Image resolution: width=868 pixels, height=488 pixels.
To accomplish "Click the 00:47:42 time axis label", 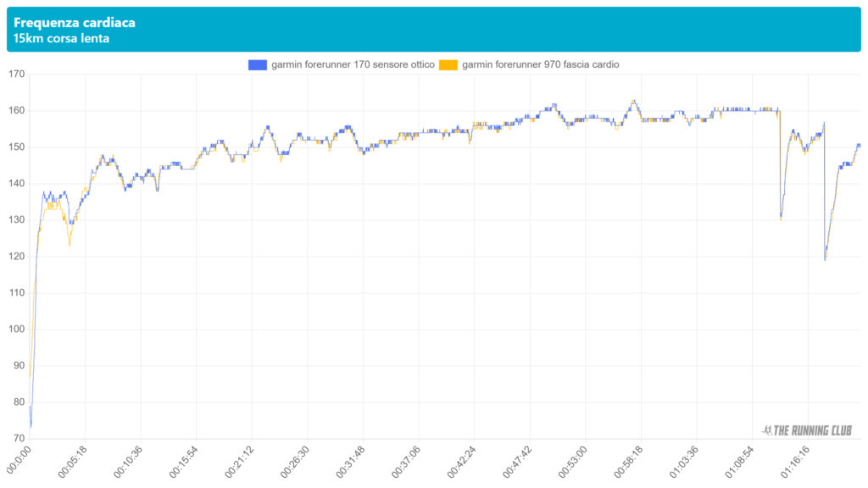I will [518, 462].
